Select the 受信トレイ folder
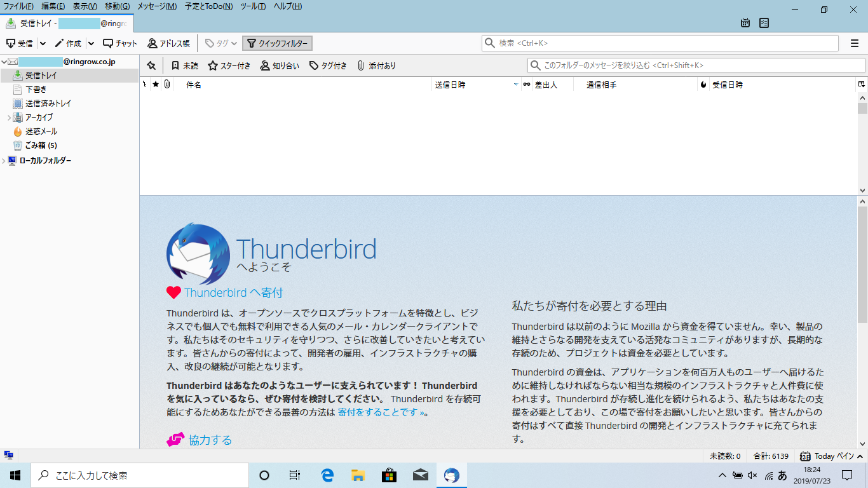 [69, 76]
